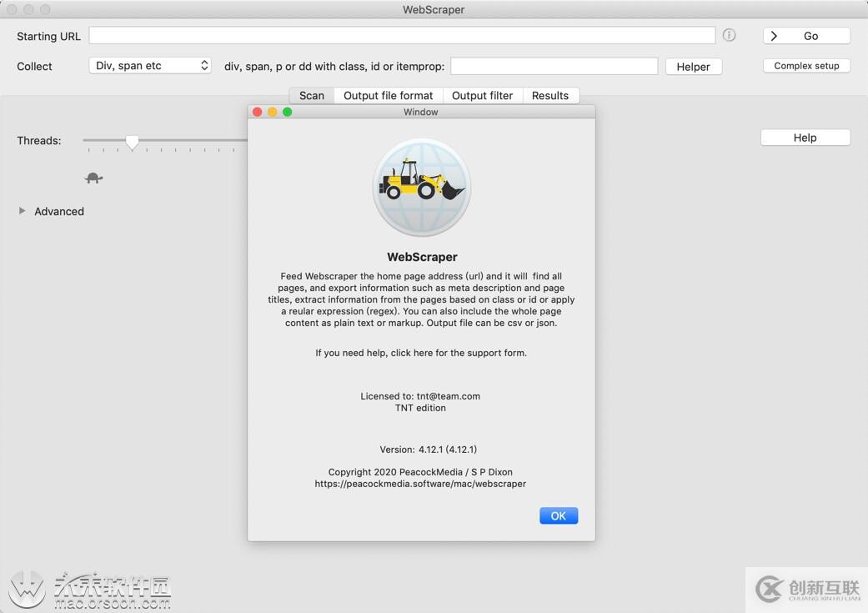Click the info icon beside the Starting URL field
868x613 pixels.
coord(730,35)
